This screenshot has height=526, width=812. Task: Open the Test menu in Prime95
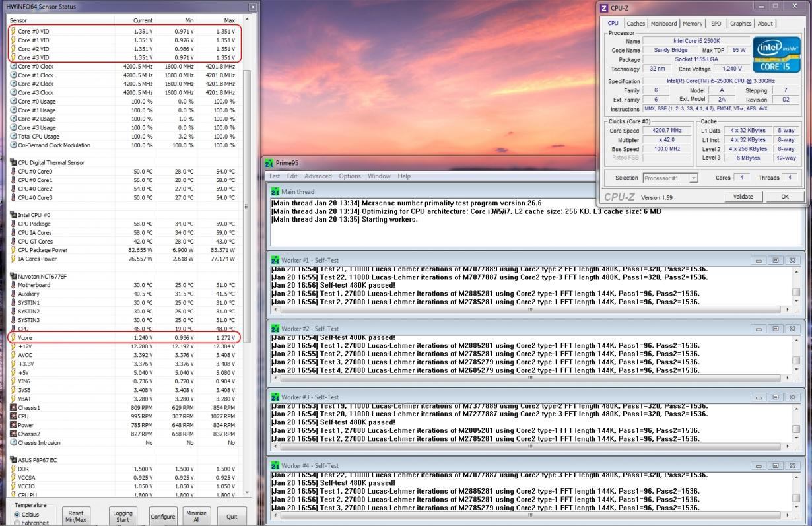point(274,176)
